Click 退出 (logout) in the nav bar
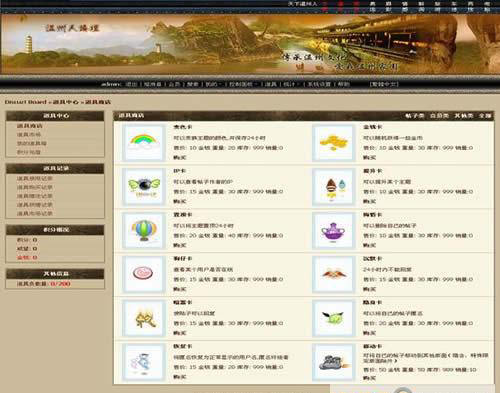Screen dimensions: 500x393 (131, 84)
